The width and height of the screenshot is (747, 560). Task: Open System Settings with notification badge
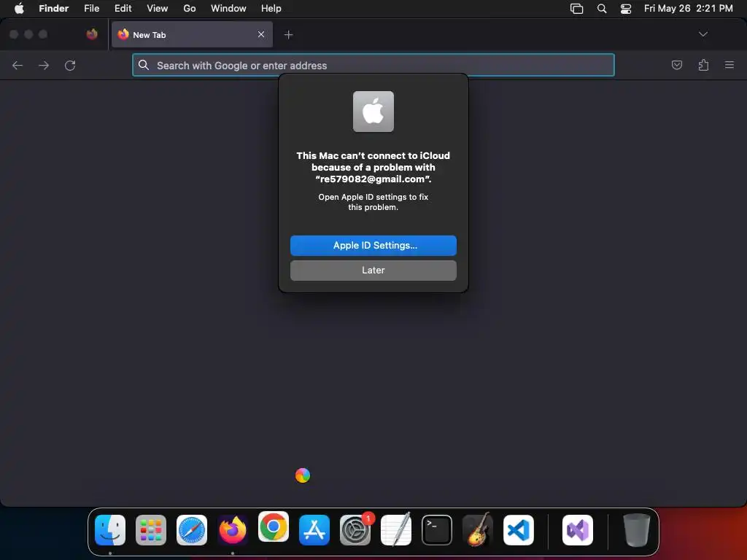pyautogui.click(x=355, y=529)
